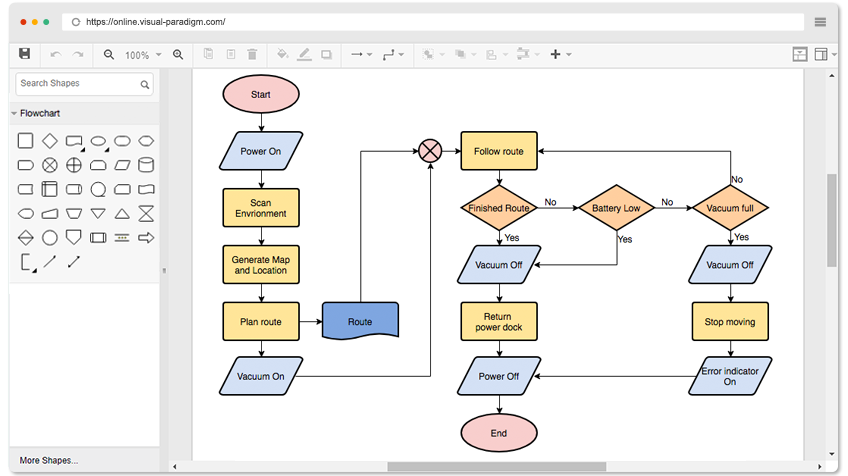Select the right block arrow shape in palette
Screen dimensions: 848x476
coord(146,237)
